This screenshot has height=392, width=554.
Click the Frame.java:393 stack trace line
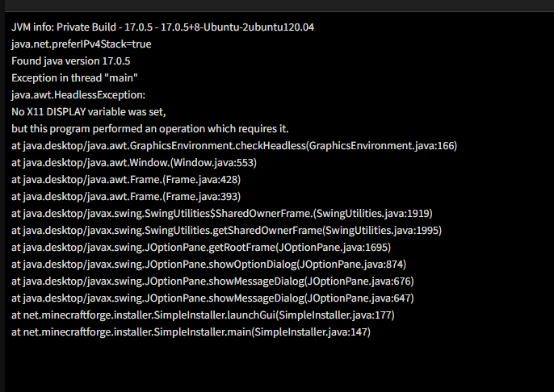(126, 197)
